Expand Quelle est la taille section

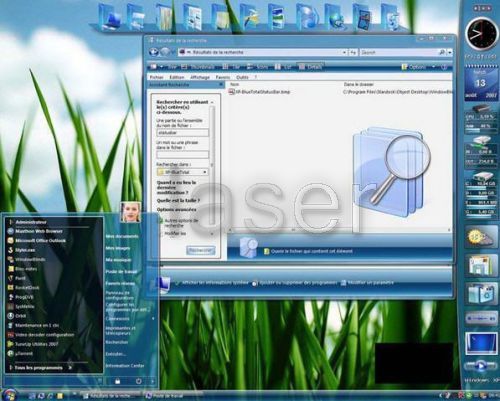(x=178, y=200)
